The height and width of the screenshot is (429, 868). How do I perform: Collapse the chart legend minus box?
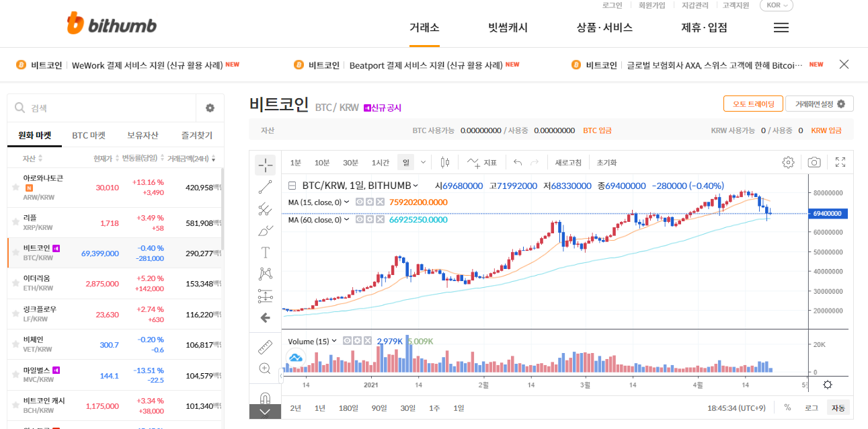(x=292, y=186)
